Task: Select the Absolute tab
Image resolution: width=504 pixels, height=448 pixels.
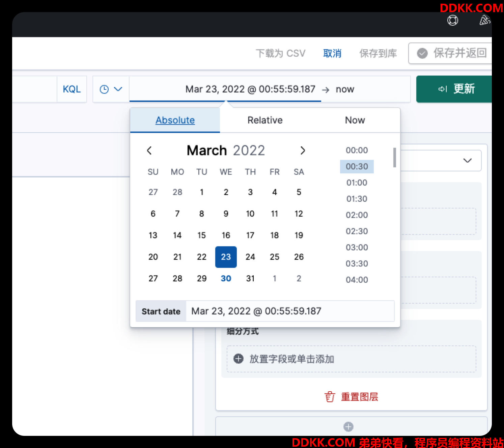Action: click(x=175, y=120)
